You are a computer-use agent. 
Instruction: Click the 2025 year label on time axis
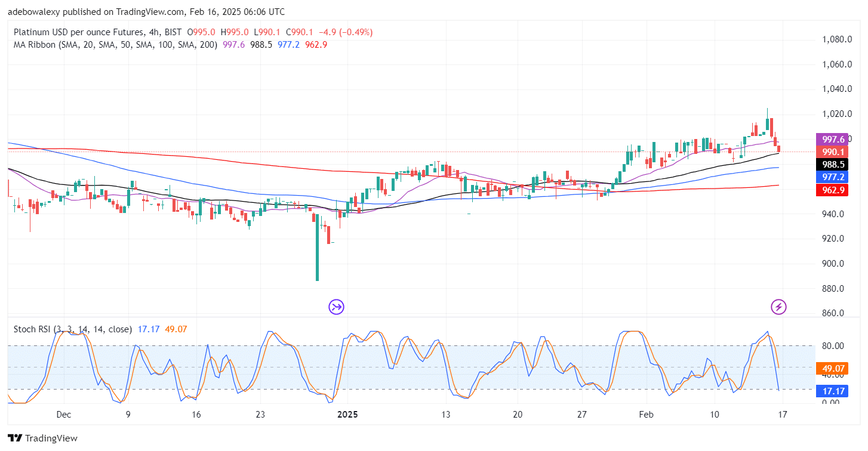[347, 415]
